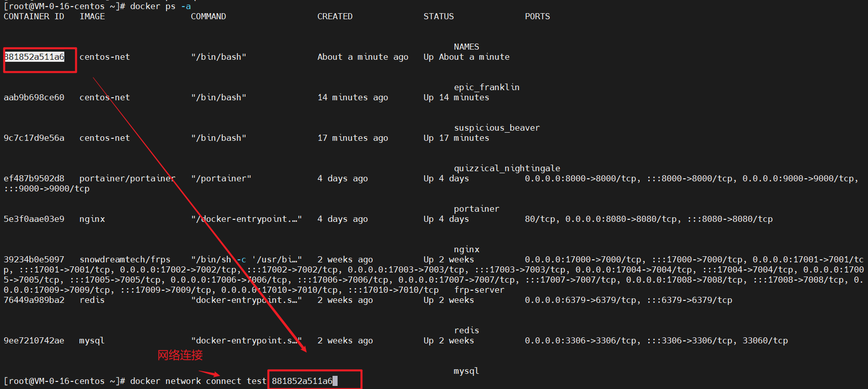Click status "Up 17 minutes"
This screenshot has width=868, height=389.
pos(457,138)
